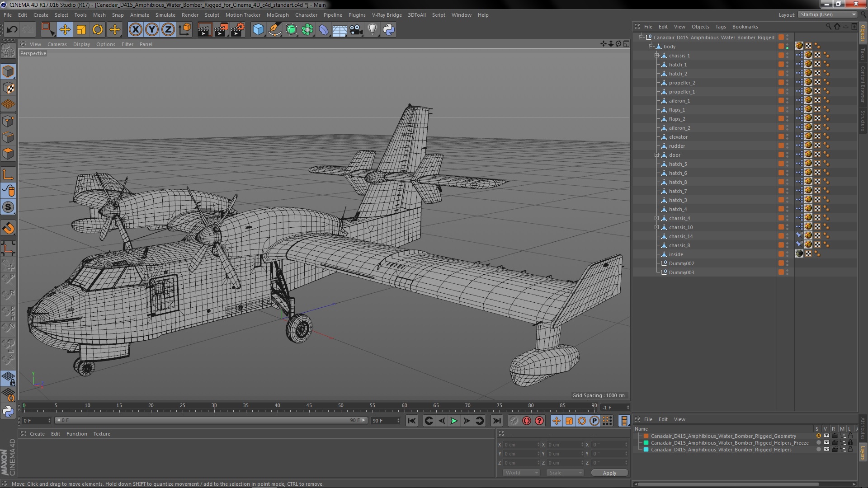Image resolution: width=868 pixels, height=488 pixels.
Task: Click the end frame 90 F field
Action: (386, 421)
